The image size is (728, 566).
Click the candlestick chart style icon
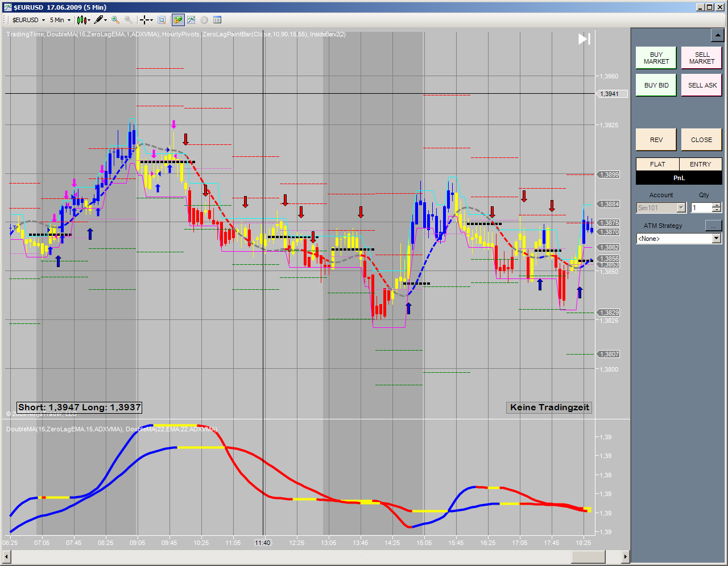point(81,20)
